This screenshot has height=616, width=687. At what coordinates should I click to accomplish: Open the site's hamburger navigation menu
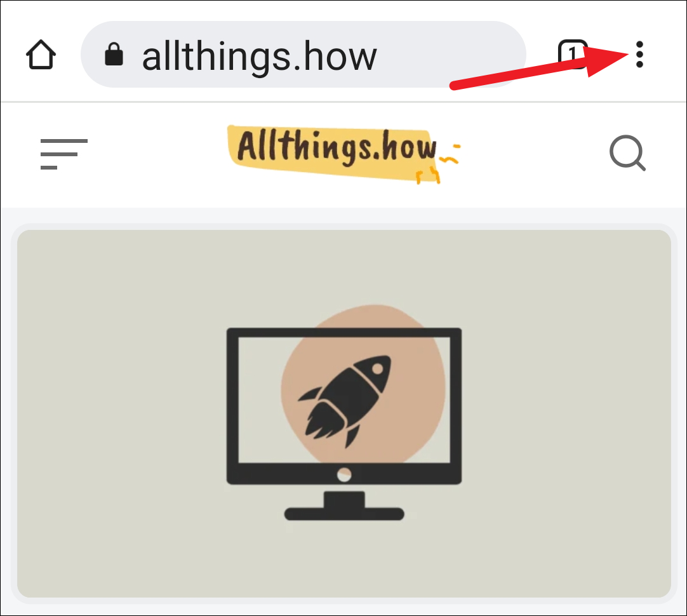(64, 154)
